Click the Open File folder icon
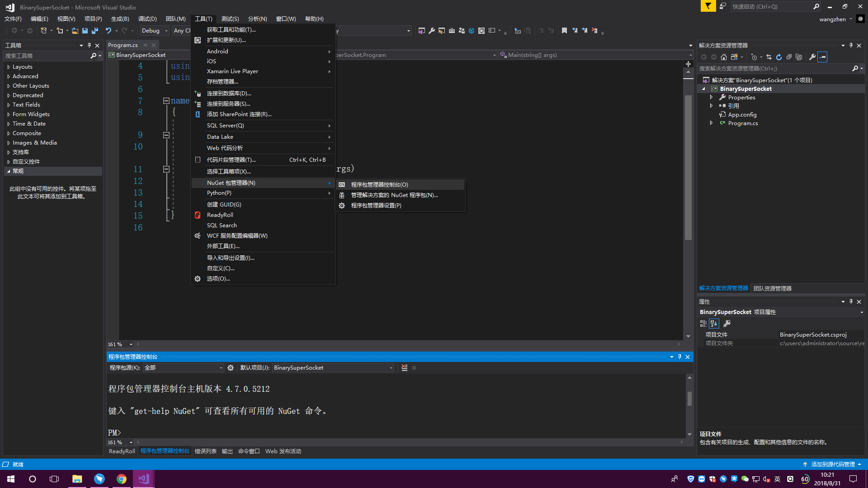Screen dimensions: 868x488 pos(75,31)
